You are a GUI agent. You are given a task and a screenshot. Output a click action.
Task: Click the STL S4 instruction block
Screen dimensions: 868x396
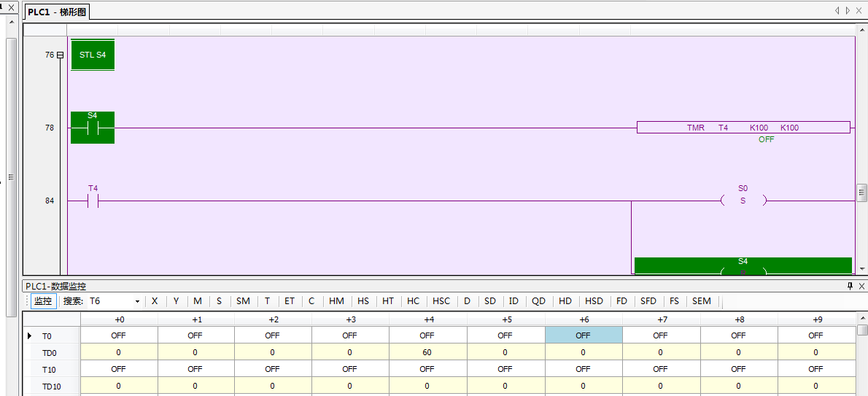[x=93, y=55]
